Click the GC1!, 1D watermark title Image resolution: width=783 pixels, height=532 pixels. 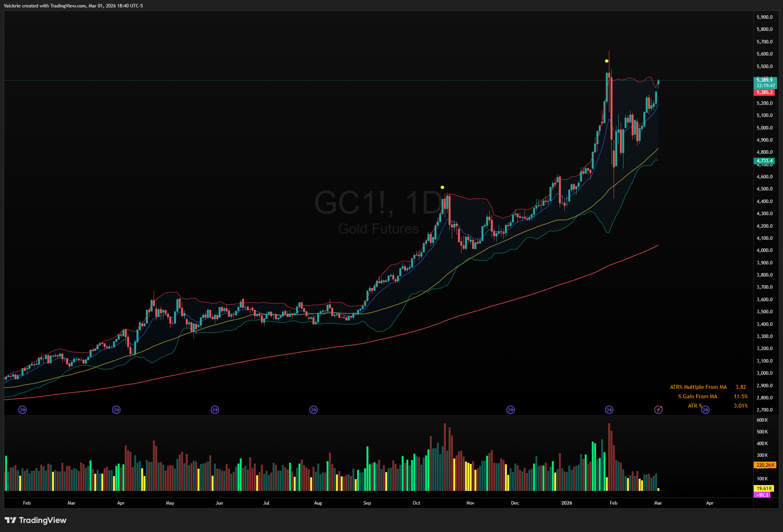378,203
